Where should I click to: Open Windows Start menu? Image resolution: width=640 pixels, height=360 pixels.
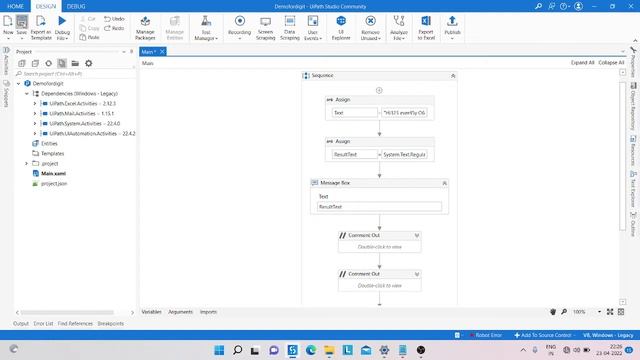tap(219, 350)
